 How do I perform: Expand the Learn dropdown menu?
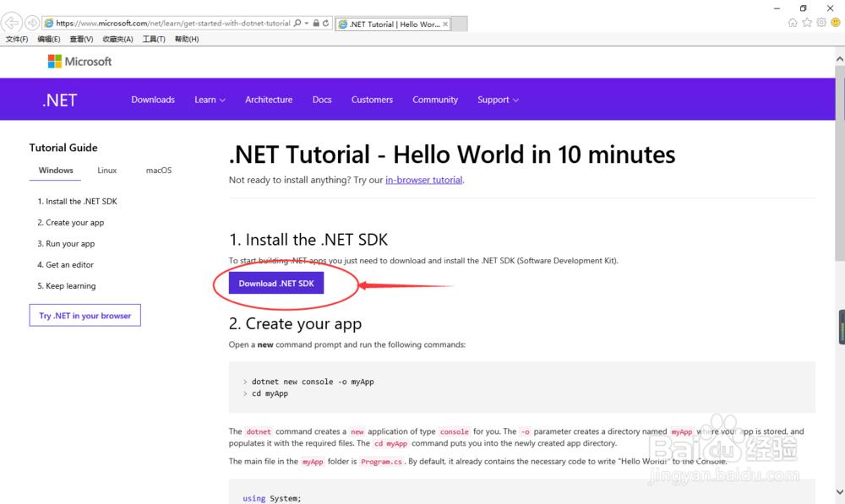click(210, 100)
